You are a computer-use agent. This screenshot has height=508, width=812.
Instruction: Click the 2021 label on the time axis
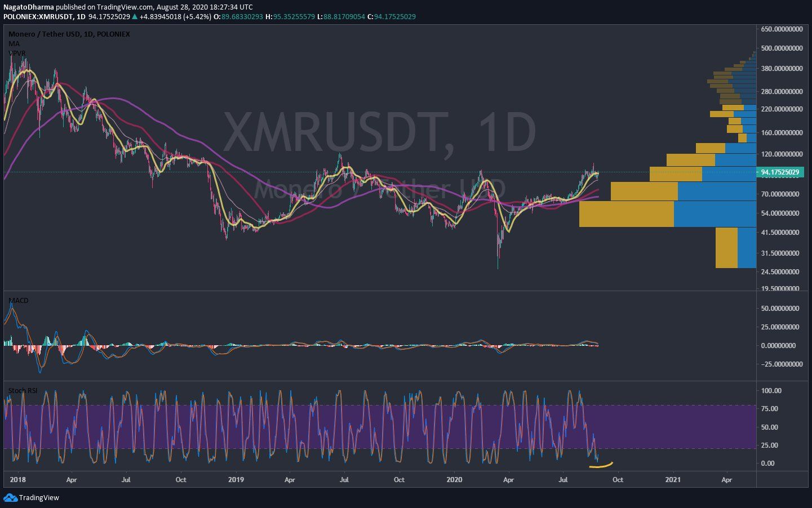tap(674, 480)
